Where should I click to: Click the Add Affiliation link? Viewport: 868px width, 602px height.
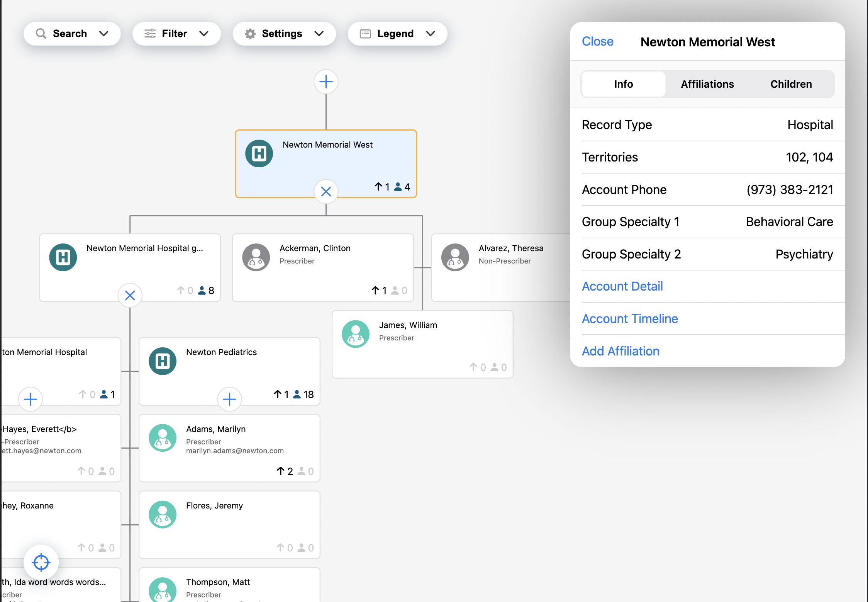coord(620,351)
